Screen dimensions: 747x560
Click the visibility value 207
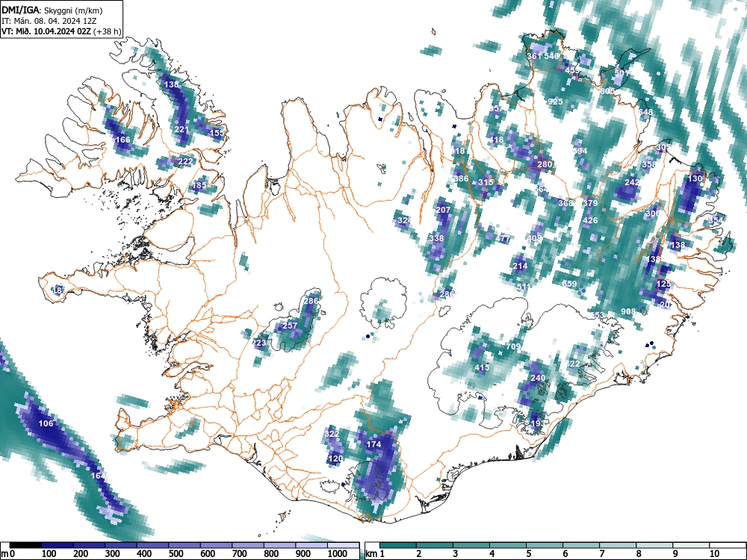point(443,210)
